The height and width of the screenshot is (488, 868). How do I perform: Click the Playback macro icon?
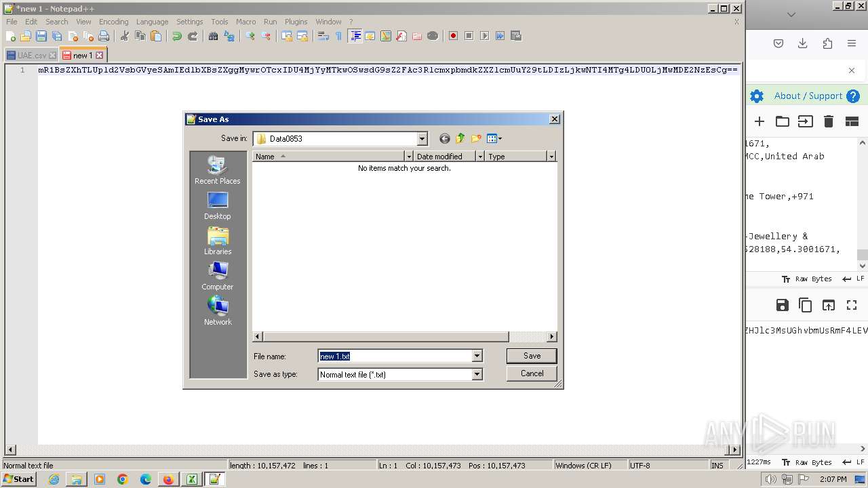point(484,36)
